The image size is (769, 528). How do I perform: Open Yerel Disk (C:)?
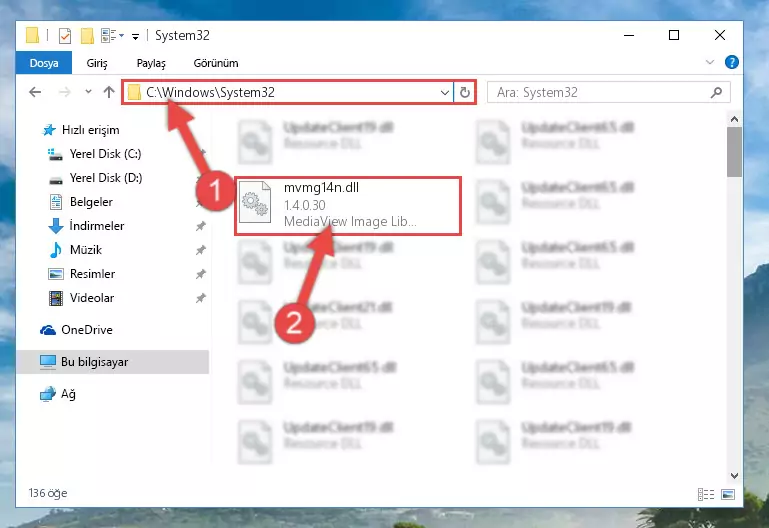[95, 154]
